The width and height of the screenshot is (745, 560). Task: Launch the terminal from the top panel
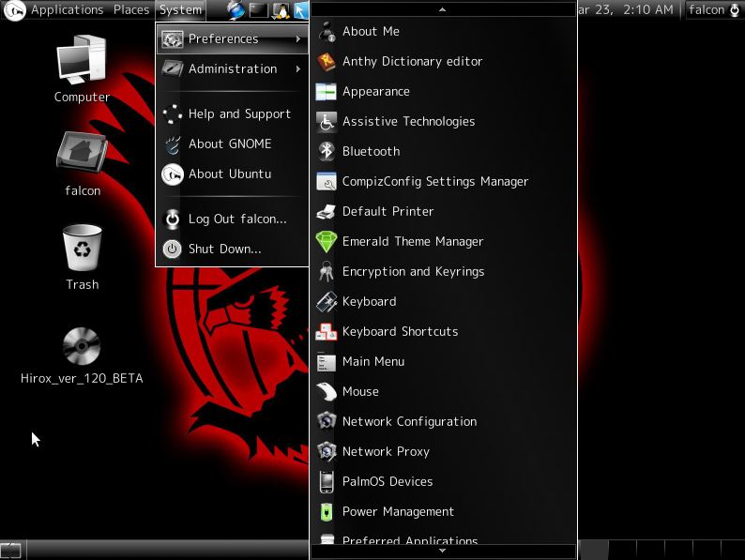(x=259, y=10)
